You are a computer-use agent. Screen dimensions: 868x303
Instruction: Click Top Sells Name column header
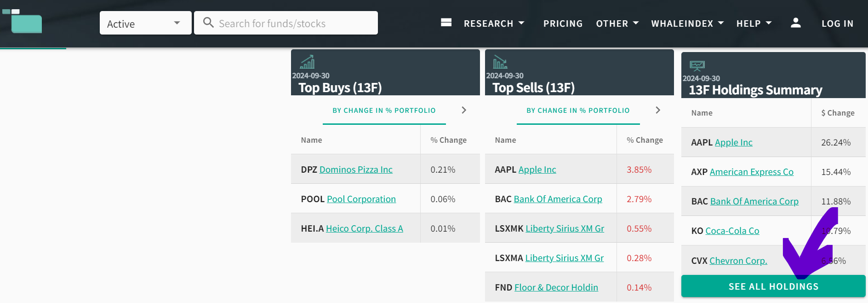click(x=505, y=140)
